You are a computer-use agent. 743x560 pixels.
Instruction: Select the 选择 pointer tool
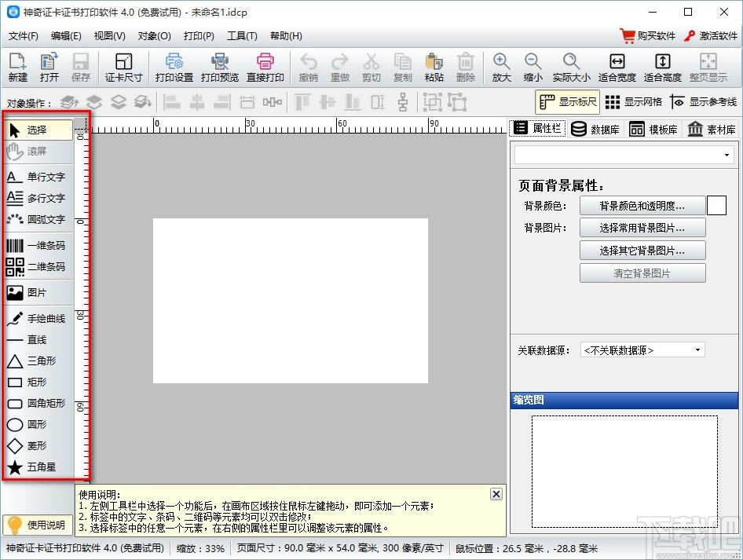[38, 130]
